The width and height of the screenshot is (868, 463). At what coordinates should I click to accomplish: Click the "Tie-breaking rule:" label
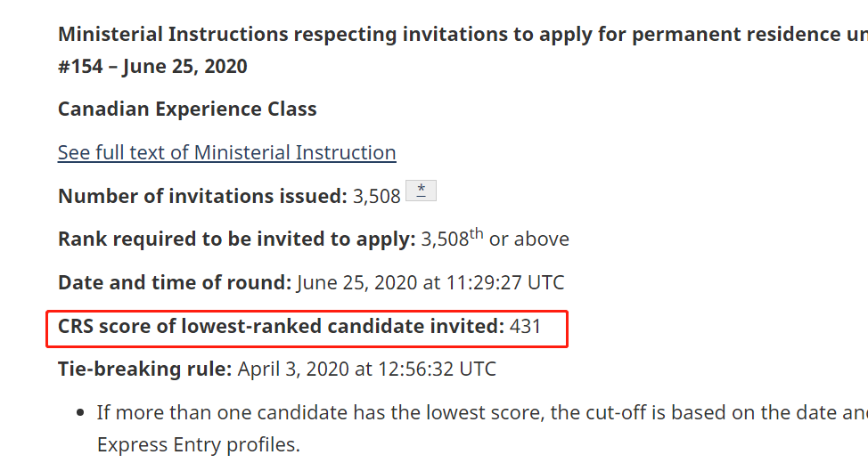pos(144,369)
